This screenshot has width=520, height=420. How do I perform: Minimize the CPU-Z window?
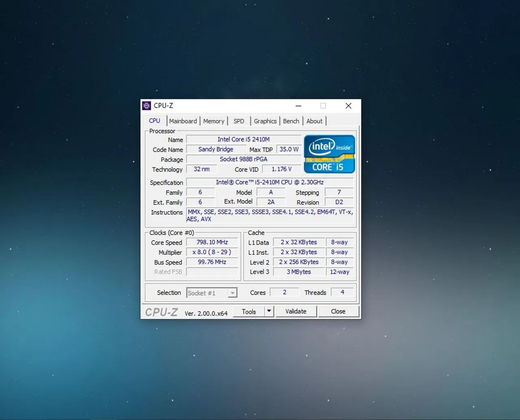point(298,106)
